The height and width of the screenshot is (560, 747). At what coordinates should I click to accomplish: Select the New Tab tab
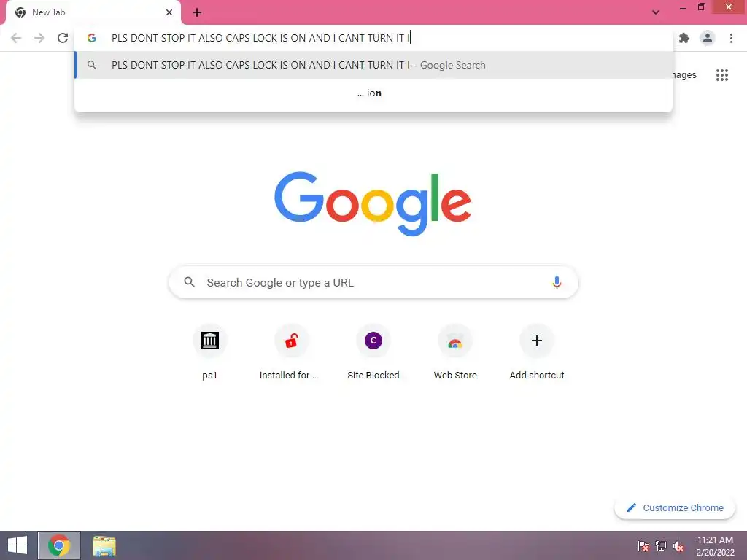point(93,12)
